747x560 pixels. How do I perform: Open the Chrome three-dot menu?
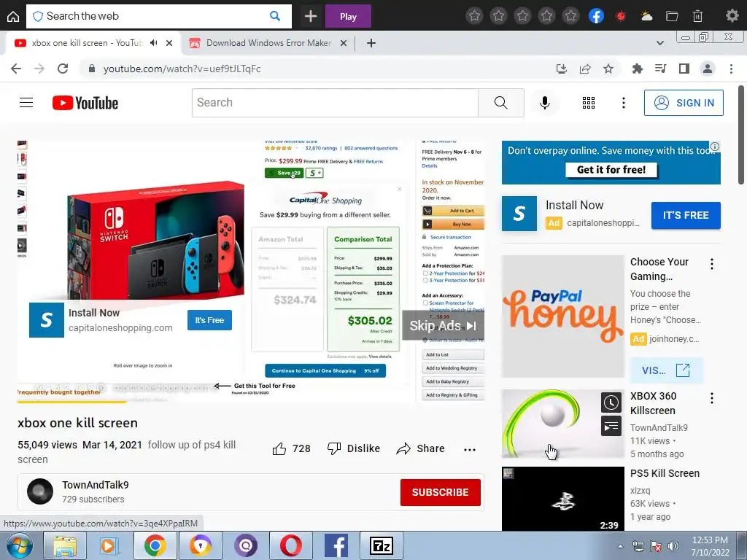tap(731, 69)
